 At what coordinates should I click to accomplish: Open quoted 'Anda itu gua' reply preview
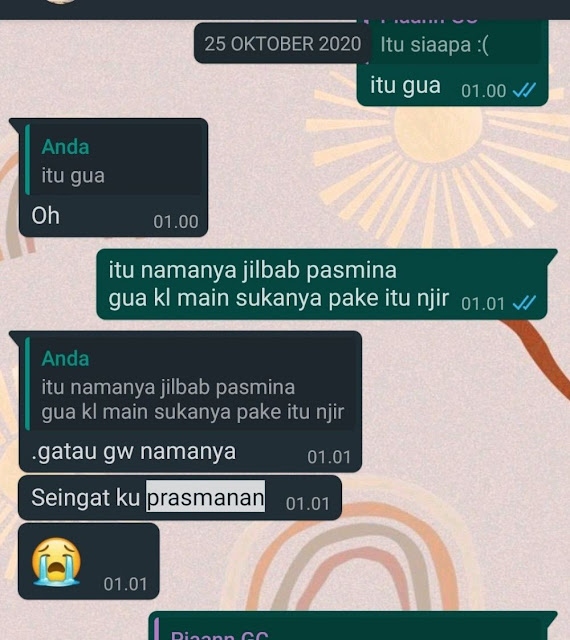pos(114,160)
